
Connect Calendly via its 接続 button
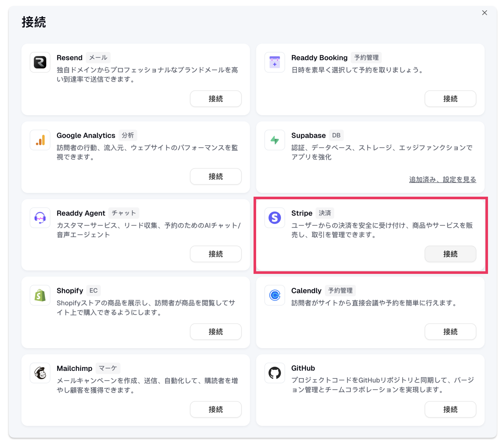tap(450, 331)
